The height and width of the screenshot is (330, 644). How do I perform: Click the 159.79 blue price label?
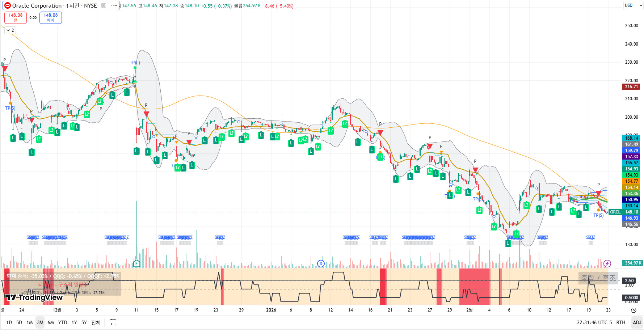click(x=631, y=151)
